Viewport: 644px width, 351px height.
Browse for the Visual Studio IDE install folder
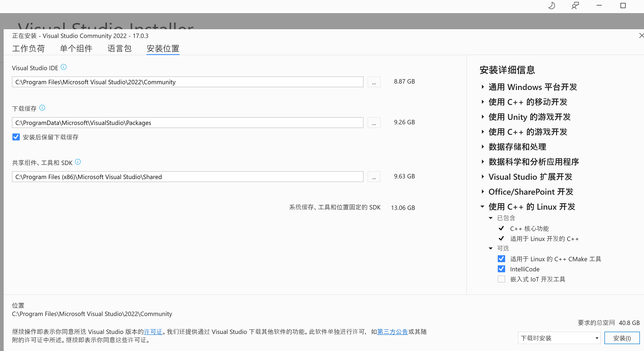(x=374, y=82)
